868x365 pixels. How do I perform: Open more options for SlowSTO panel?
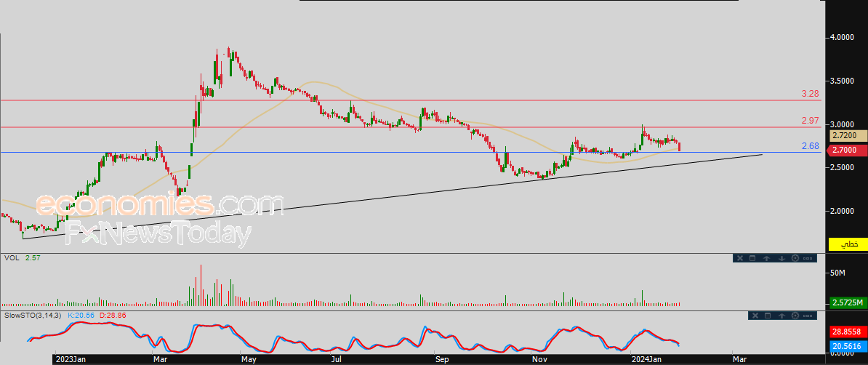808,316
